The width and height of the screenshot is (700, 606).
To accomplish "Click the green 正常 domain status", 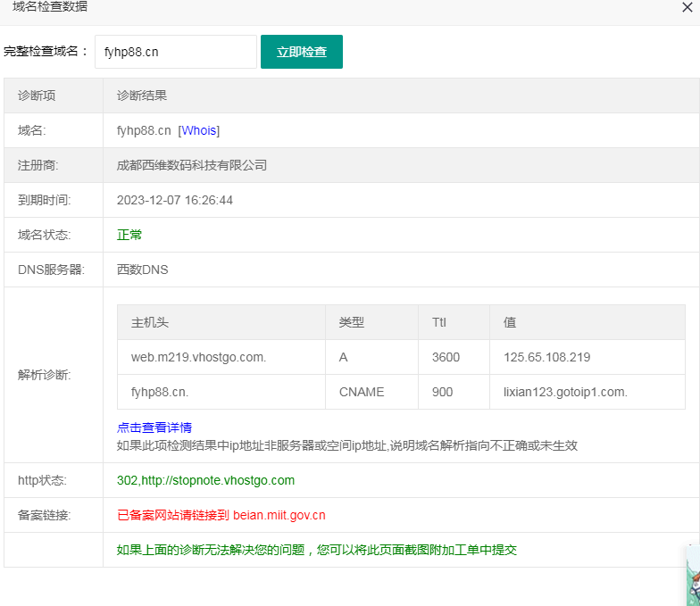I will (129, 235).
